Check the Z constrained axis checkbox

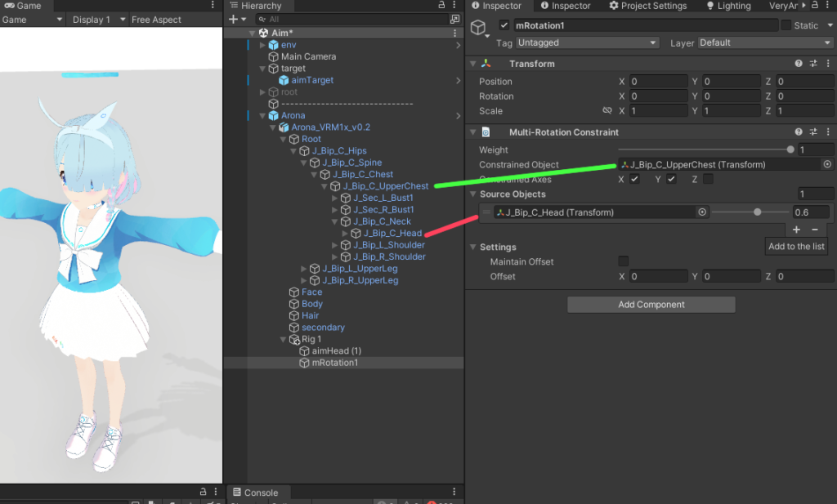click(x=708, y=179)
